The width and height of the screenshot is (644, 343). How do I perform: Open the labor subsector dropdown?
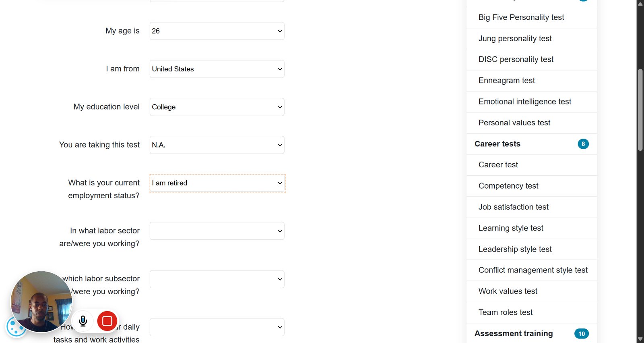click(x=217, y=279)
